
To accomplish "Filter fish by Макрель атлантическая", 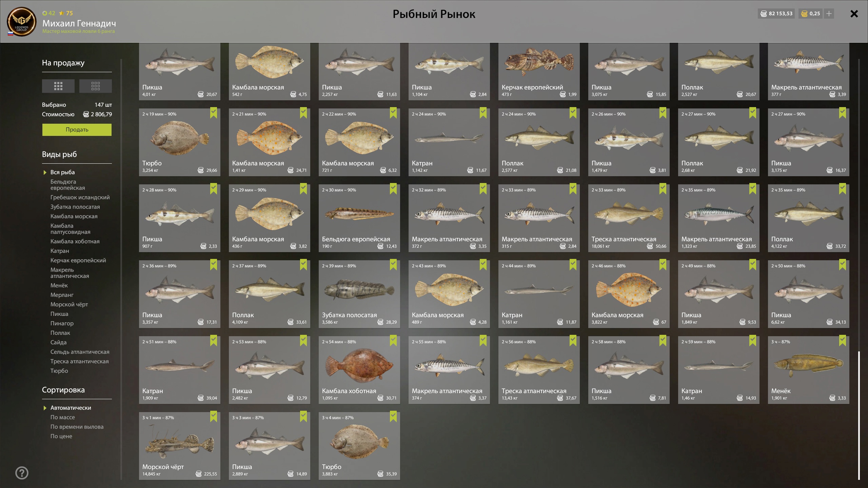I will coord(70,273).
